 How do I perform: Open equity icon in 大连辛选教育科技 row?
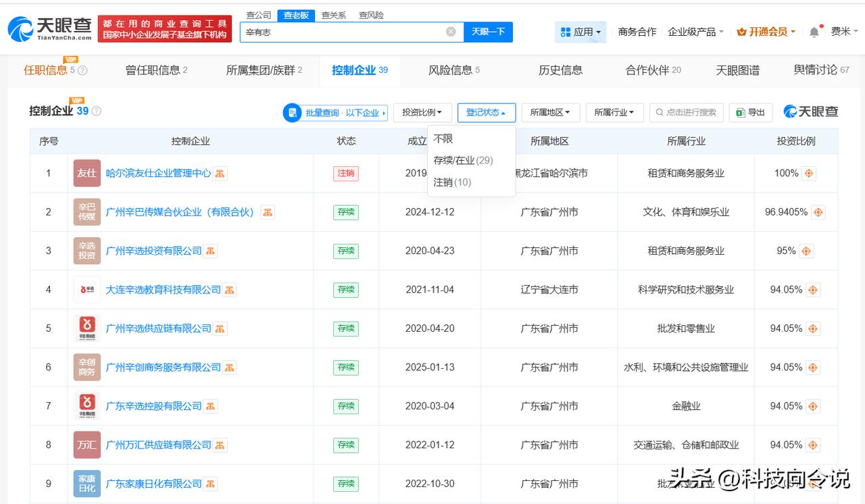click(813, 291)
